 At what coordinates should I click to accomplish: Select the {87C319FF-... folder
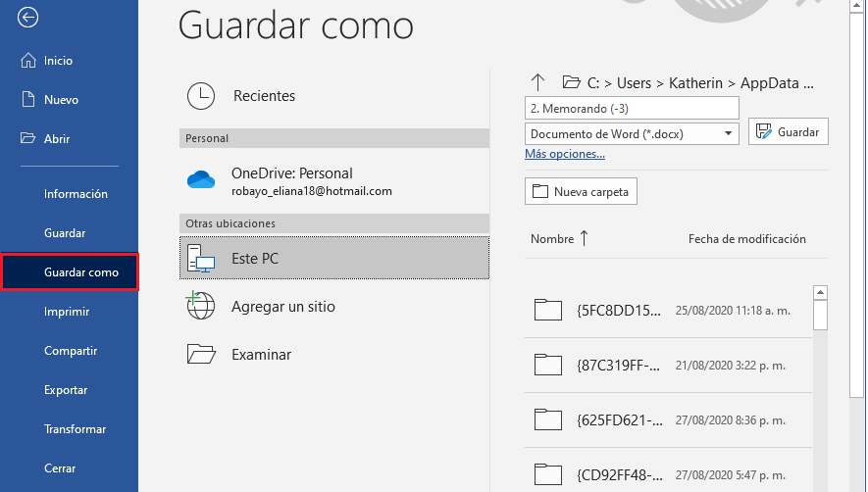[618, 366]
